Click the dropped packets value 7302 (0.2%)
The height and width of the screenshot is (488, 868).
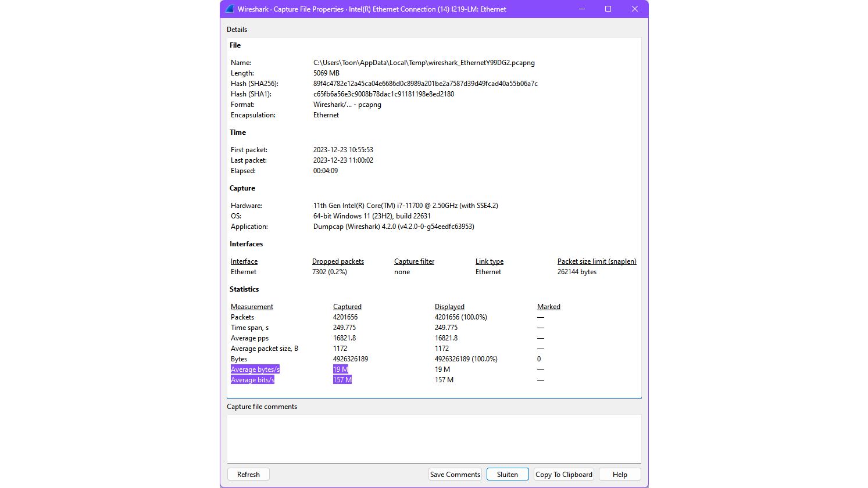[330, 272]
